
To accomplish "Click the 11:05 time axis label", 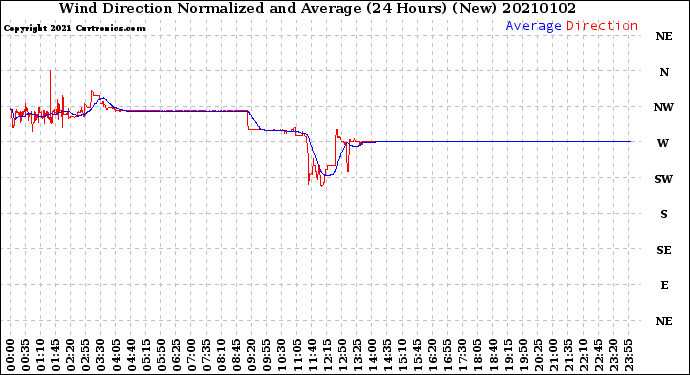I will 297,355.
